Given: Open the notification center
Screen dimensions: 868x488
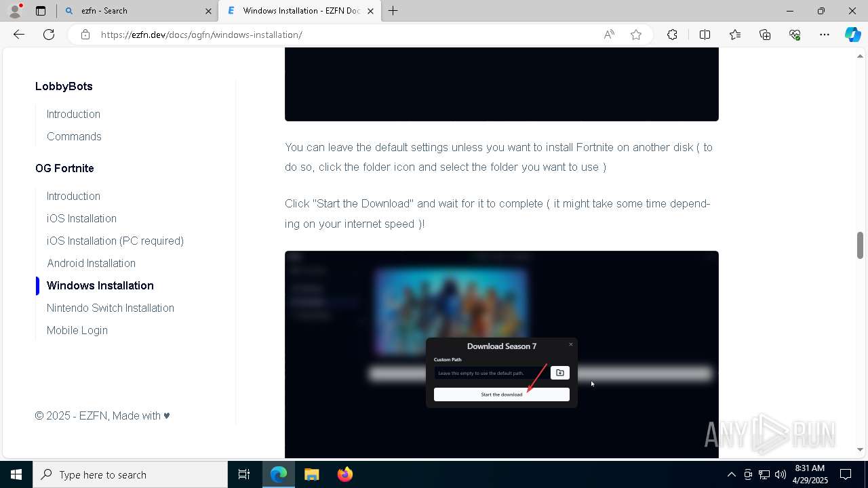Looking at the screenshot, I should [846, 474].
